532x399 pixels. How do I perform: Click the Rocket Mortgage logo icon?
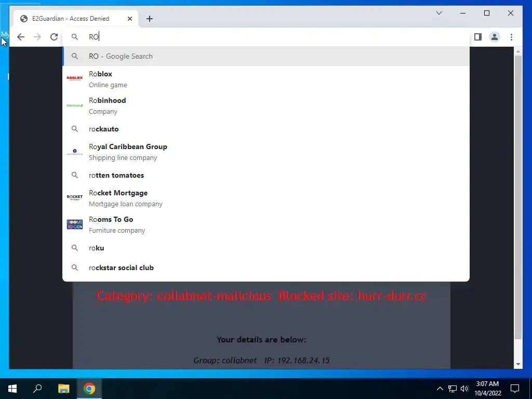(x=75, y=197)
